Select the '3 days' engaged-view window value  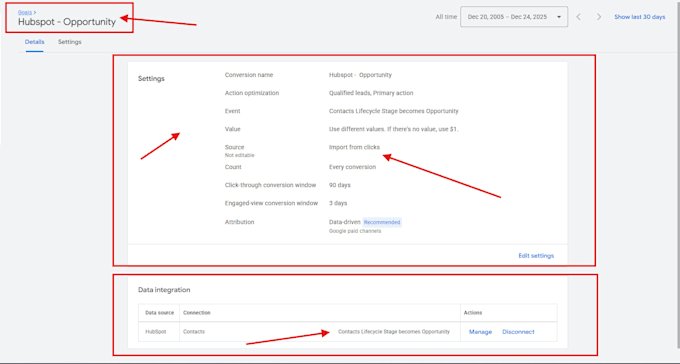coord(338,203)
